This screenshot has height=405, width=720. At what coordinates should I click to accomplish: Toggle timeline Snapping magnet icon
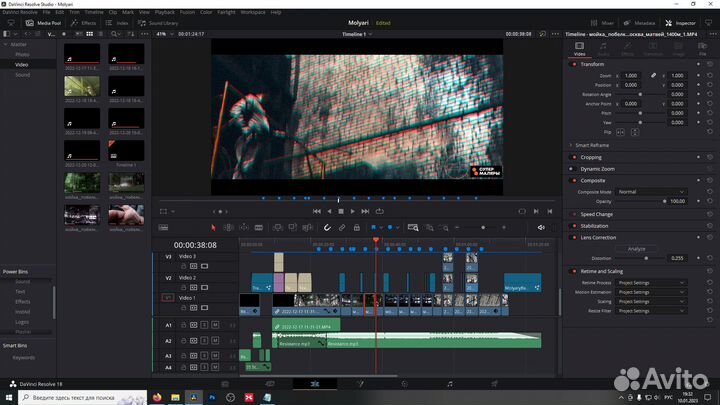click(x=326, y=228)
